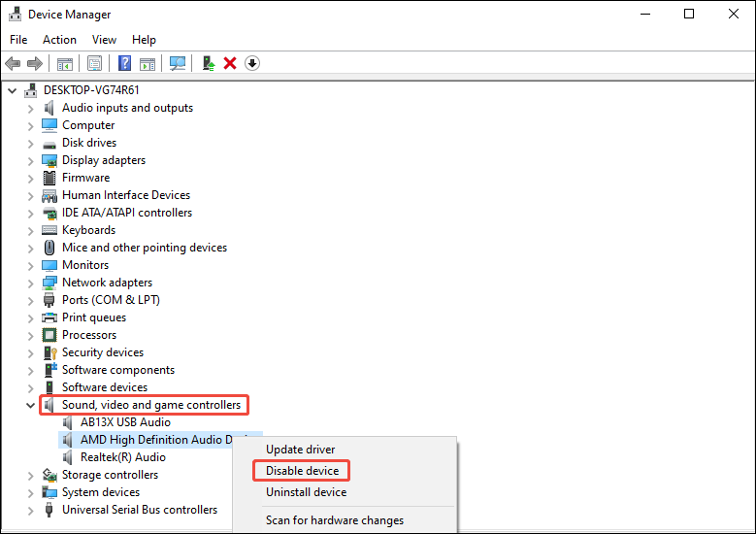The image size is (756, 534).
Task: Click the IDE ATA/ATAPI controllers icon
Action: tap(49, 213)
